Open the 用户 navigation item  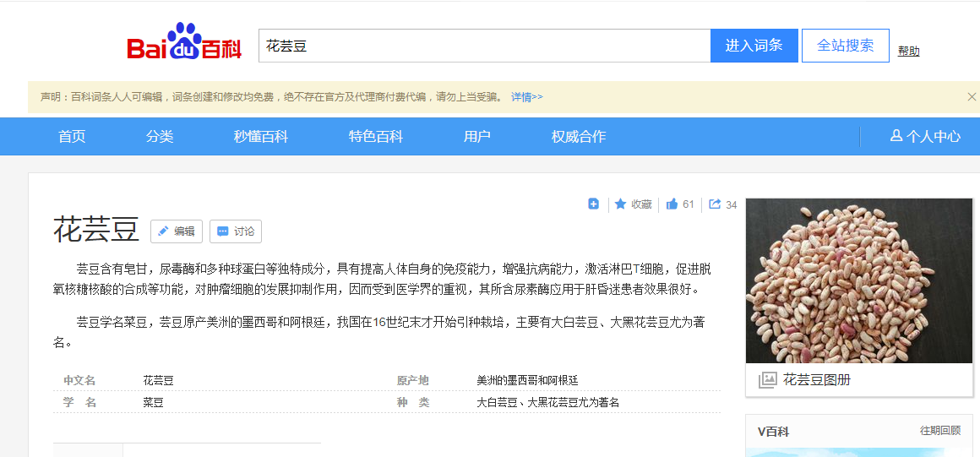coord(476,136)
